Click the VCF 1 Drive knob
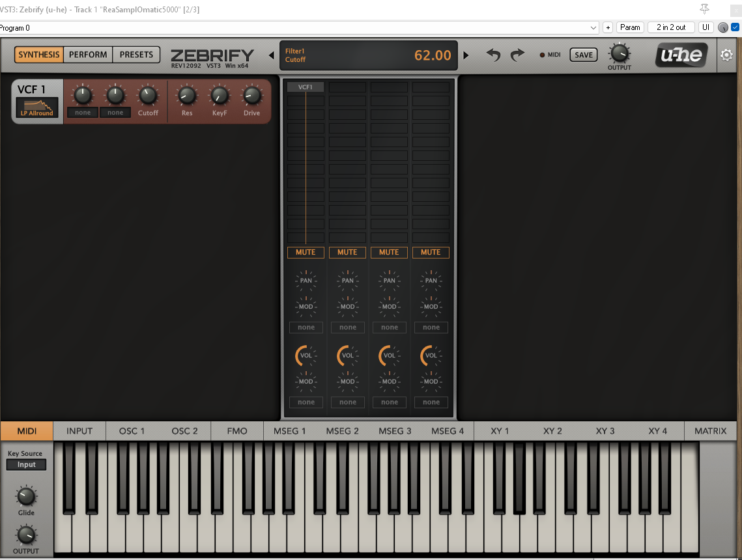Image resolution: width=742 pixels, height=560 pixels. coord(251,96)
